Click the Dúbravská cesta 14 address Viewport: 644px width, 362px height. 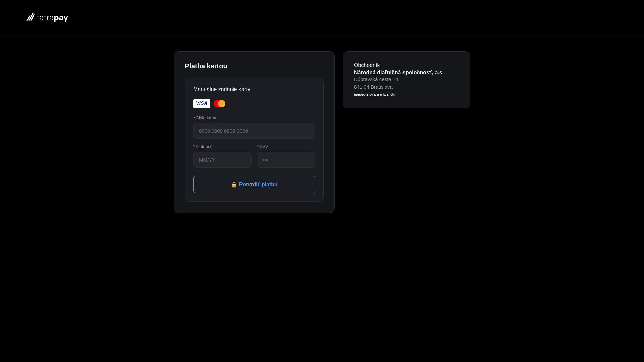pos(376,79)
